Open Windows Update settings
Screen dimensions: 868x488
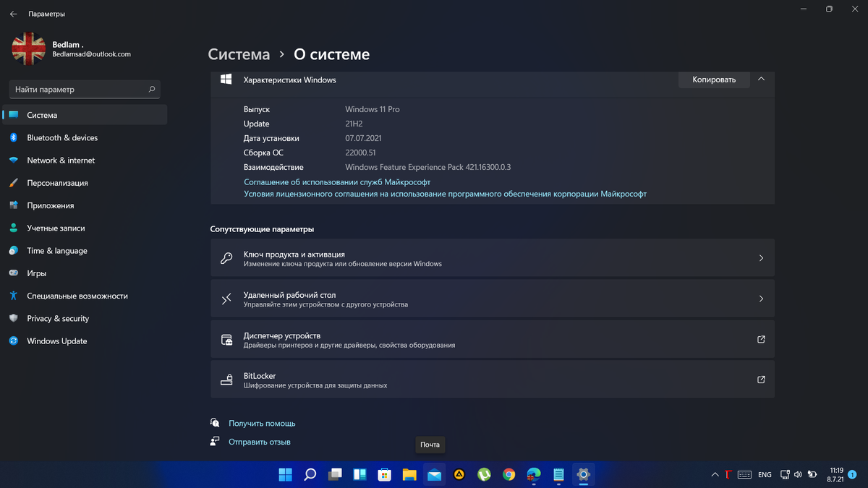(85, 341)
